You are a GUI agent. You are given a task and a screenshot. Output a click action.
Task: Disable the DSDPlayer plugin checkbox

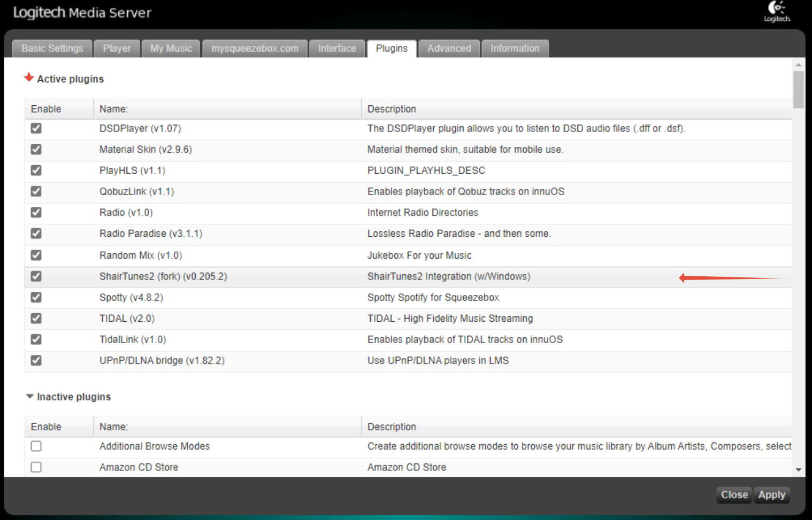[x=36, y=128]
